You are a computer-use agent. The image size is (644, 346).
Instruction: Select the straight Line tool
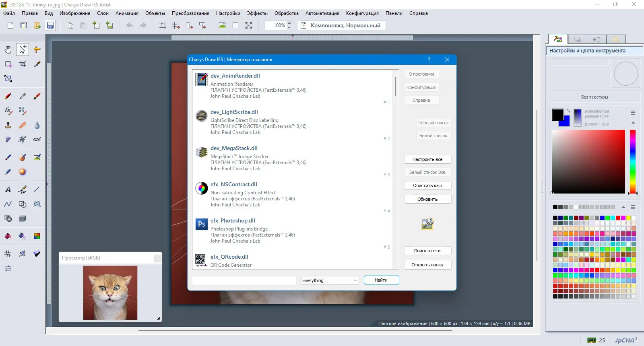(37, 189)
